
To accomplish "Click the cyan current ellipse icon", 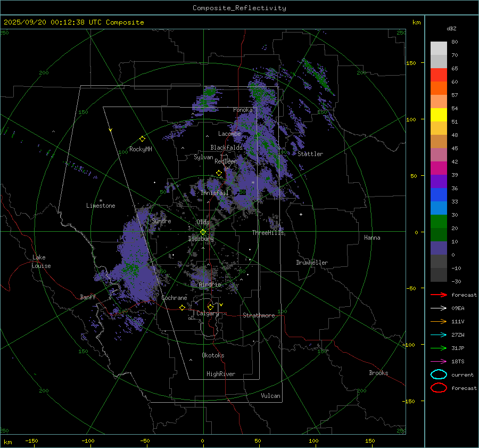I will pos(439,374).
